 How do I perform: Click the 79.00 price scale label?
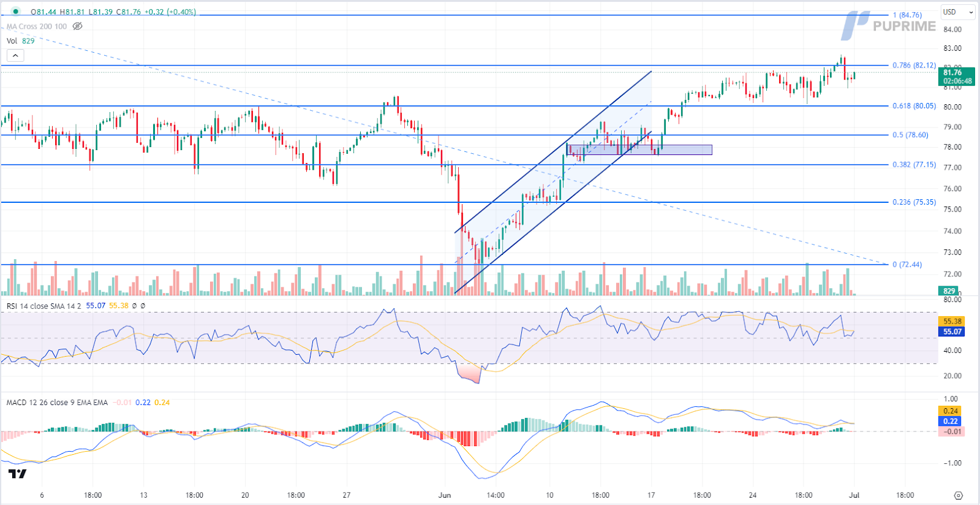click(x=952, y=127)
